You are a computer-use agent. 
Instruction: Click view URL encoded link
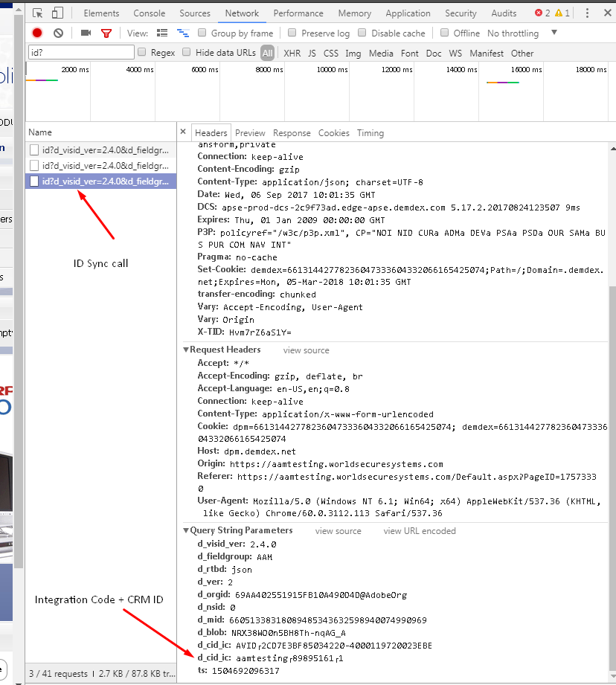[x=420, y=531]
